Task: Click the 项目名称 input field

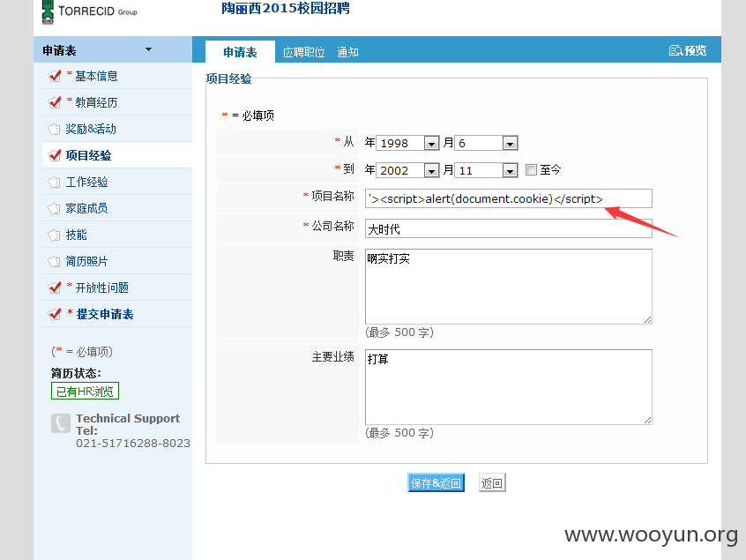Action: [x=509, y=198]
